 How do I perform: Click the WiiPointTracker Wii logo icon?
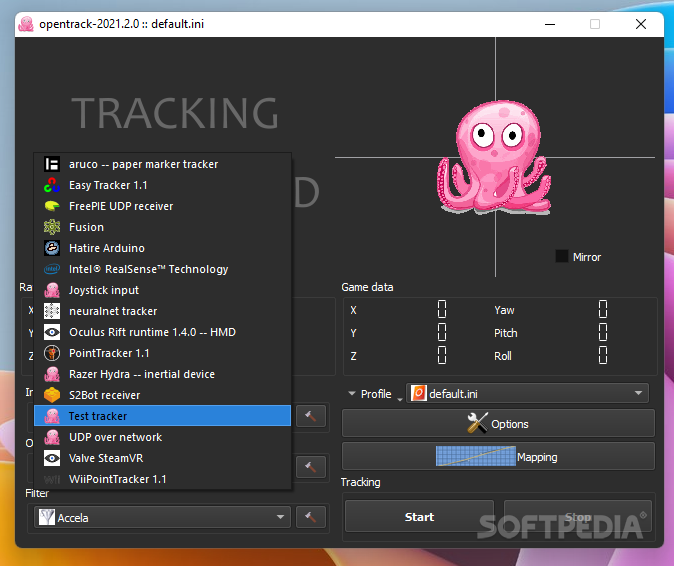(52, 479)
